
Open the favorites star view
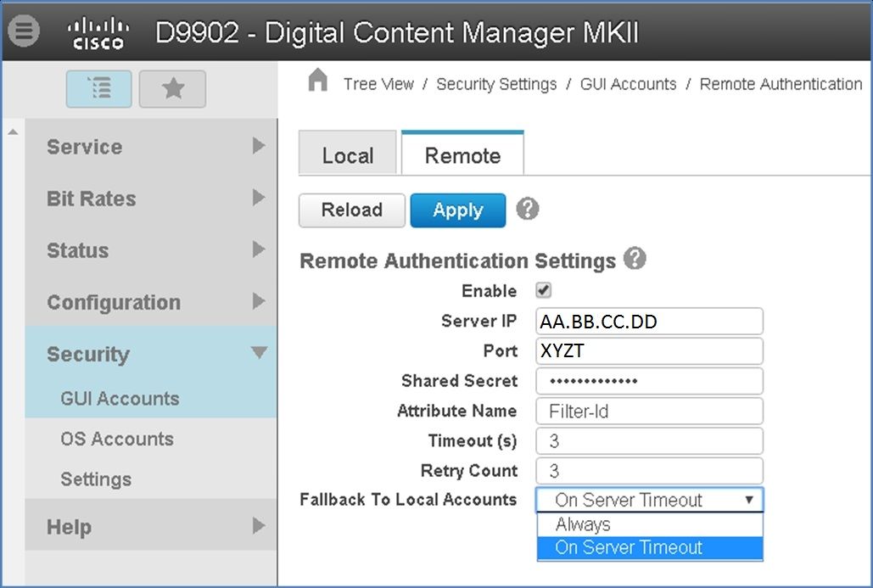pos(172,88)
